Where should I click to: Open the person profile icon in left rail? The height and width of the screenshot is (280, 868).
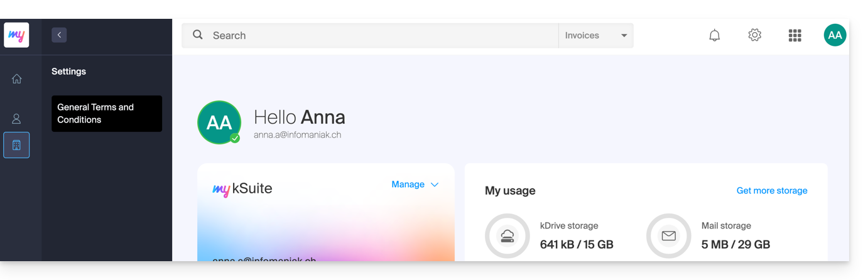pos(16,119)
